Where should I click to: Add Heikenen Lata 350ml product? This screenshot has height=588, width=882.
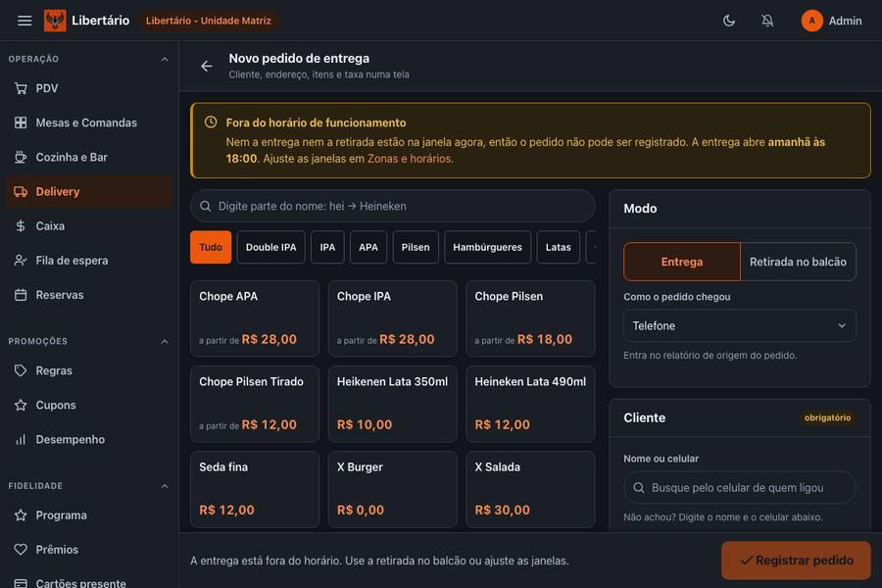coord(393,404)
